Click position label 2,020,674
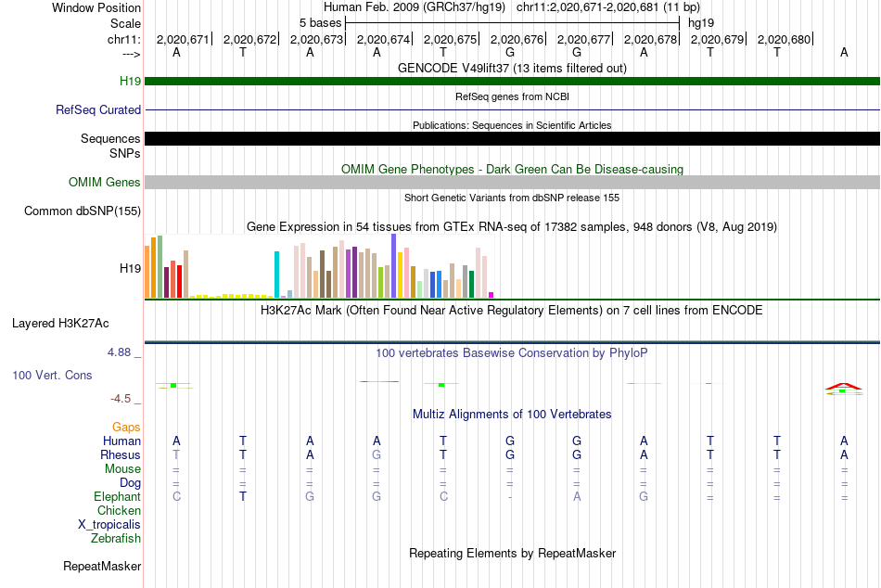 [383, 39]
